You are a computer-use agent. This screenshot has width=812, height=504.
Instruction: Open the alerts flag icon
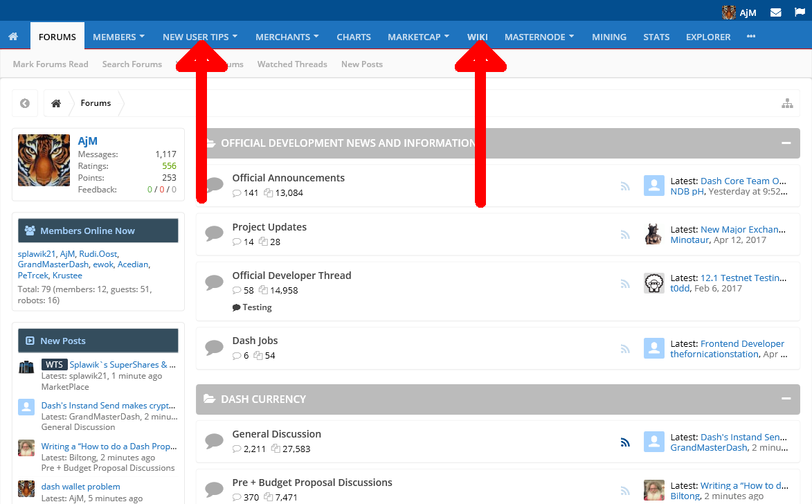(800, 12)
